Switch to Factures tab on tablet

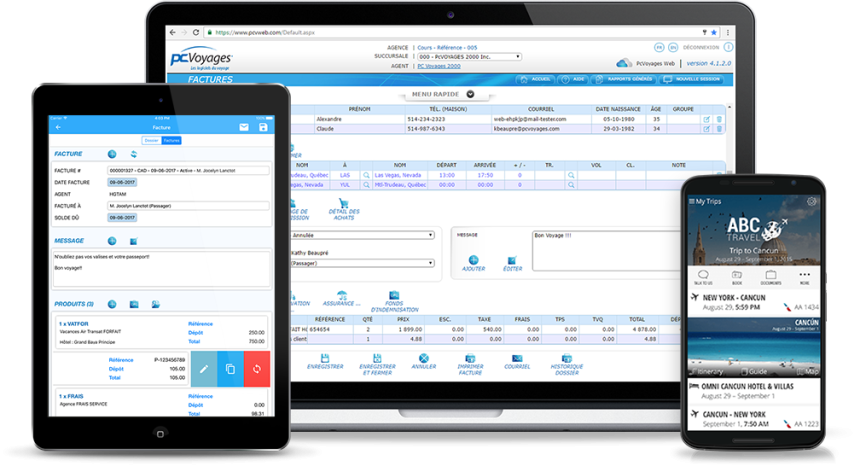(172, 141)
